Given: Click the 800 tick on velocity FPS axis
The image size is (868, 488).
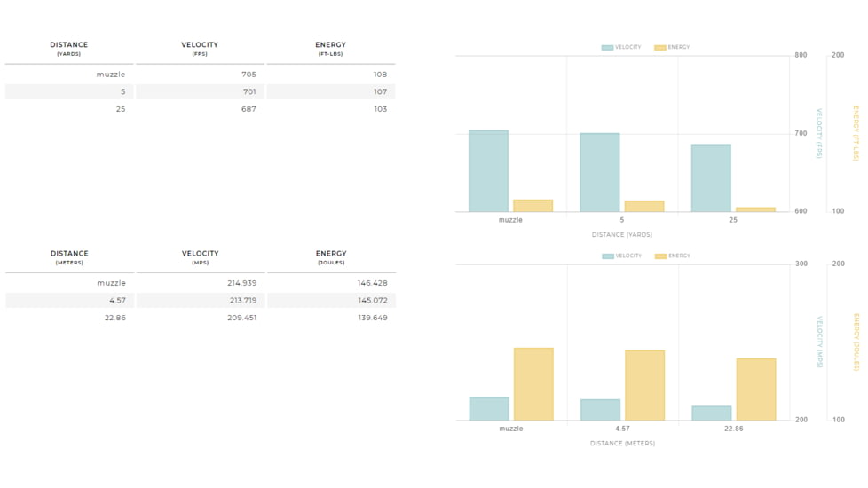Looking at the screenshot, I should pos(801,55).
